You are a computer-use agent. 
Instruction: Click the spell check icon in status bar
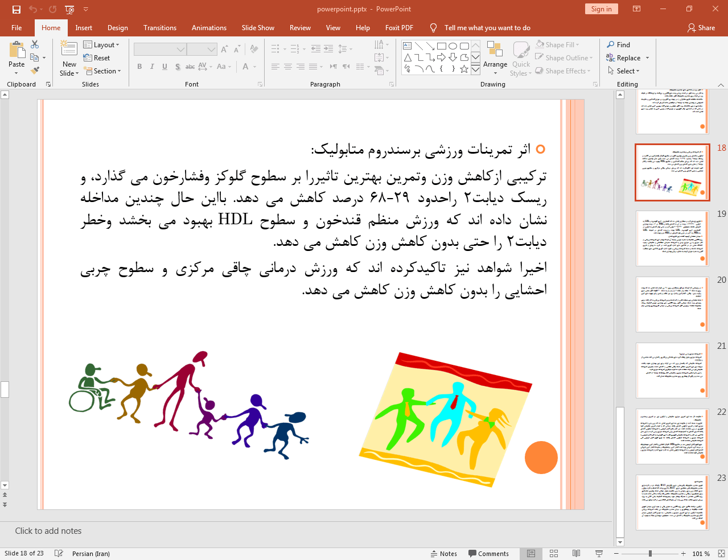tap(59, 554)
